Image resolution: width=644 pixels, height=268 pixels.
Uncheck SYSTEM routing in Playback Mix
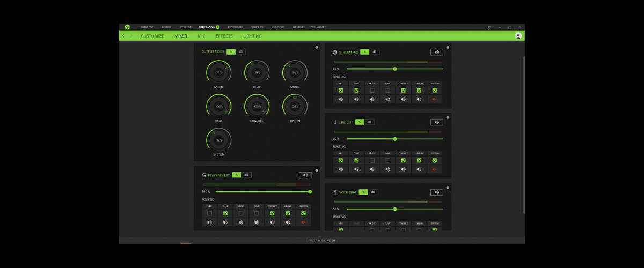pos(304,213)
